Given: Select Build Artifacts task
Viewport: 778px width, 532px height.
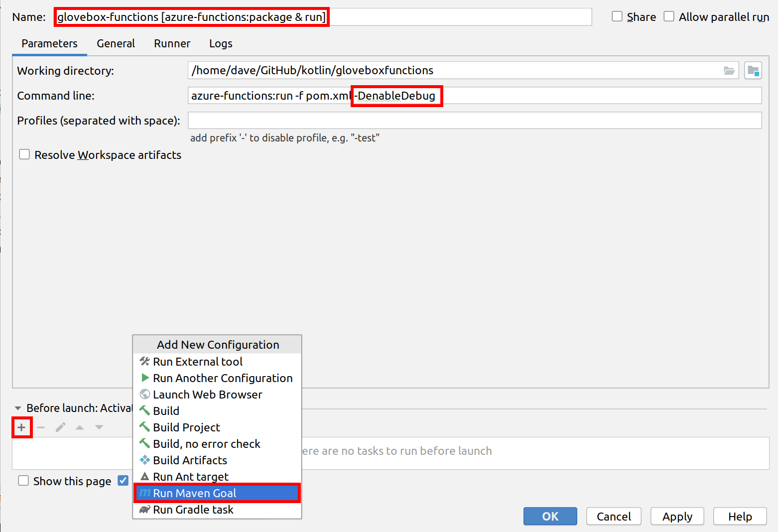Looking at the screenshot, I should pyautogui.click(x=217, y=460).
